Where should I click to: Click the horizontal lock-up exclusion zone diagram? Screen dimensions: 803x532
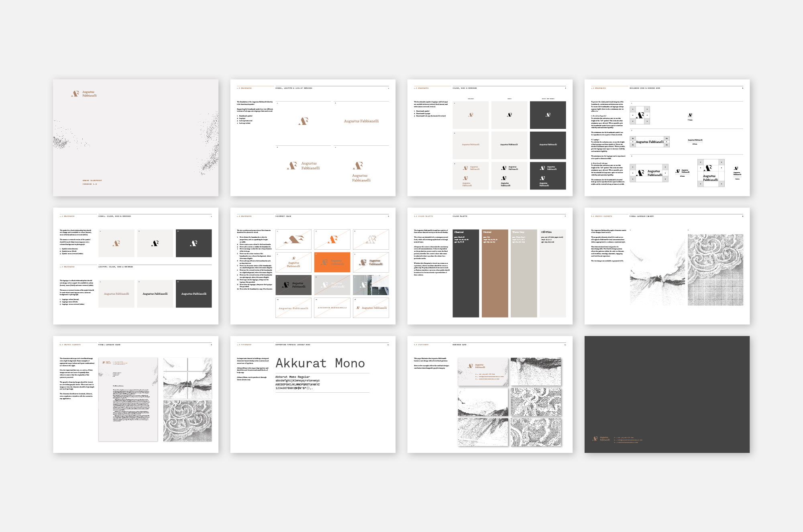point(649,173)
